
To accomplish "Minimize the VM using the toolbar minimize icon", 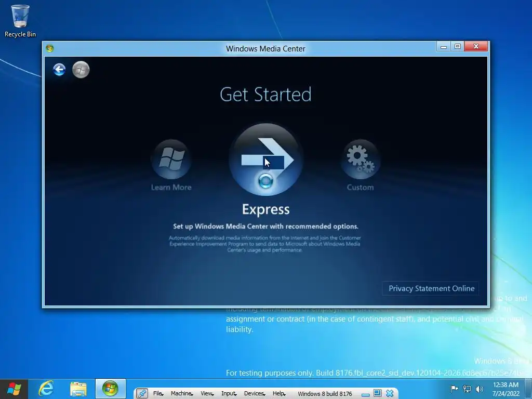I will (x=365, y=394).
